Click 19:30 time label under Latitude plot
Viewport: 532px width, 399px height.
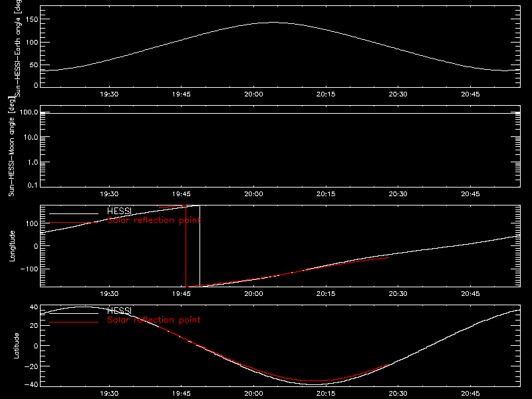pyautogui.click(x=109, y=394)
